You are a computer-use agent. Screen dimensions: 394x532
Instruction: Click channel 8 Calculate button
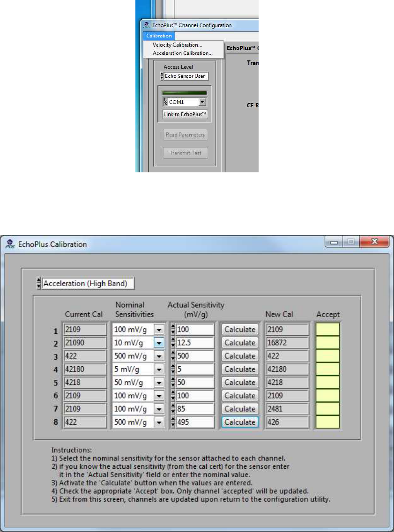(x=239, y=422)
